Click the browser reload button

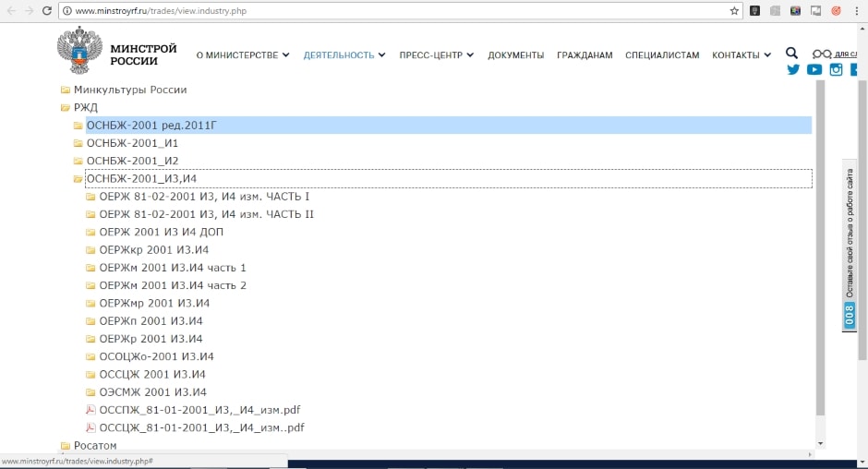(x=47, y=10)
